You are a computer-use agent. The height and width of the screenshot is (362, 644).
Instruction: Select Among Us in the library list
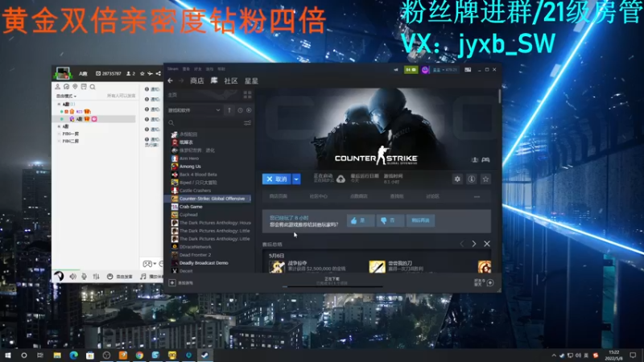pyautogui.click(x=190, y=167)
